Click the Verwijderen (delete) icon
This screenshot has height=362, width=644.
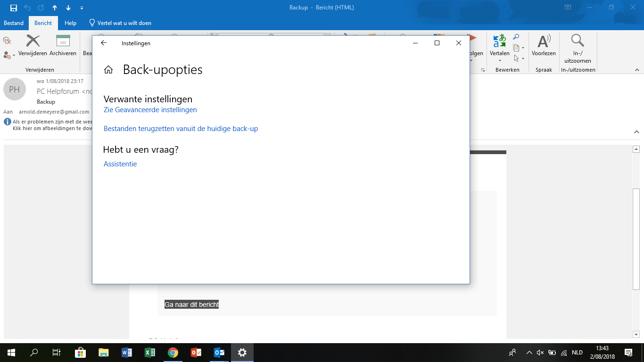(33, 41)
